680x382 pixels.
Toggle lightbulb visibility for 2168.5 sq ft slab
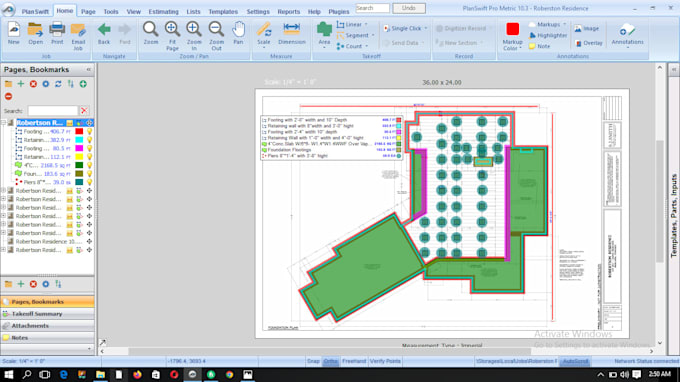pos(89,165)
